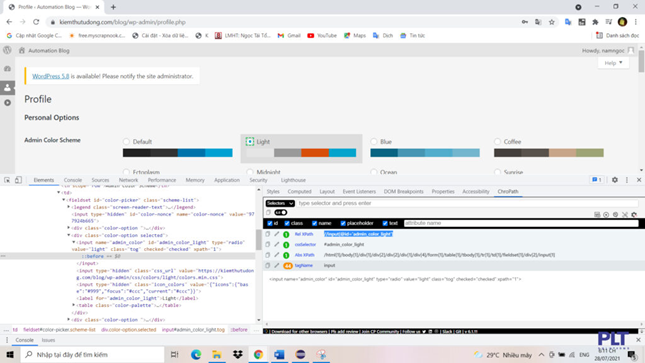Screen dimensions: 645x363
Task: Open Microsoft Edge from the taskbar
Action: (x=196, y=354)
